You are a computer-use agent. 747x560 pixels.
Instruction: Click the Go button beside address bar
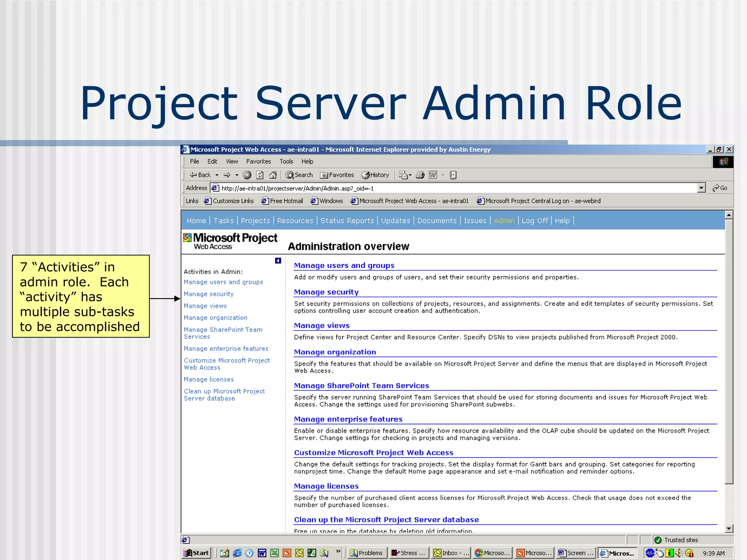point(720,188)
